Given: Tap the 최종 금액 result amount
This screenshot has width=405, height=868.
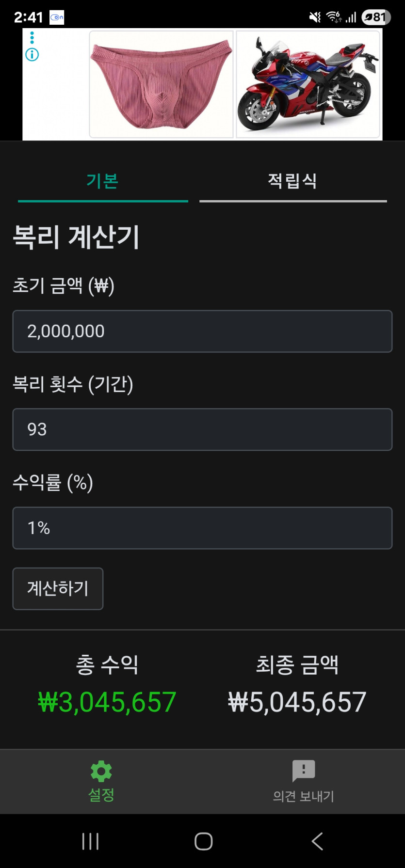Looking at the screenshot, I should 297,702.
